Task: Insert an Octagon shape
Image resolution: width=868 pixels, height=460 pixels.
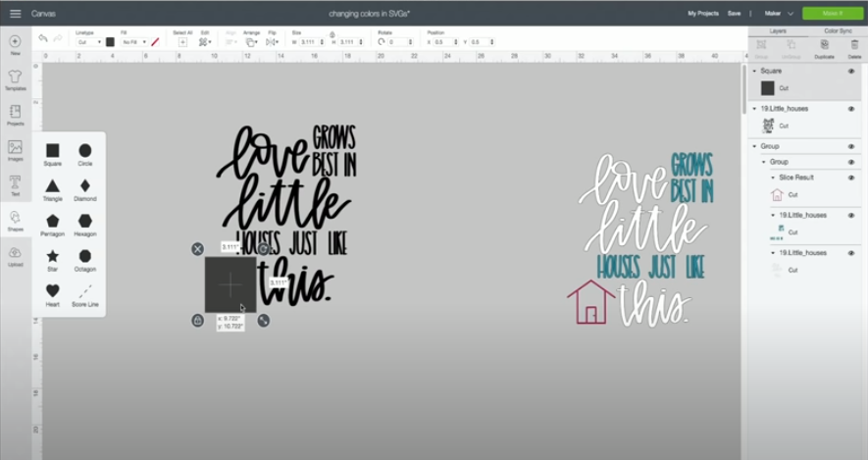Action: tap(84, 260)
